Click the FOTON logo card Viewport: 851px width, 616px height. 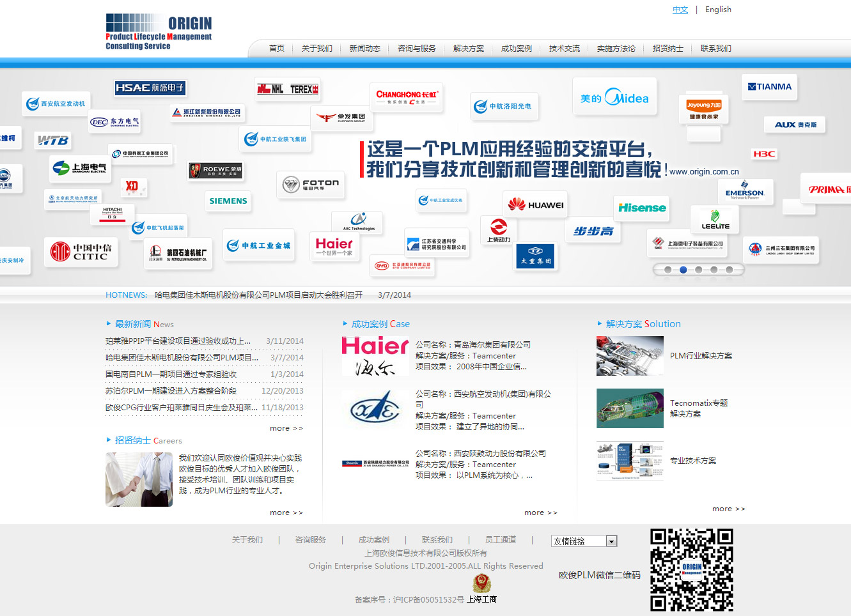click(x=311, y=185)
